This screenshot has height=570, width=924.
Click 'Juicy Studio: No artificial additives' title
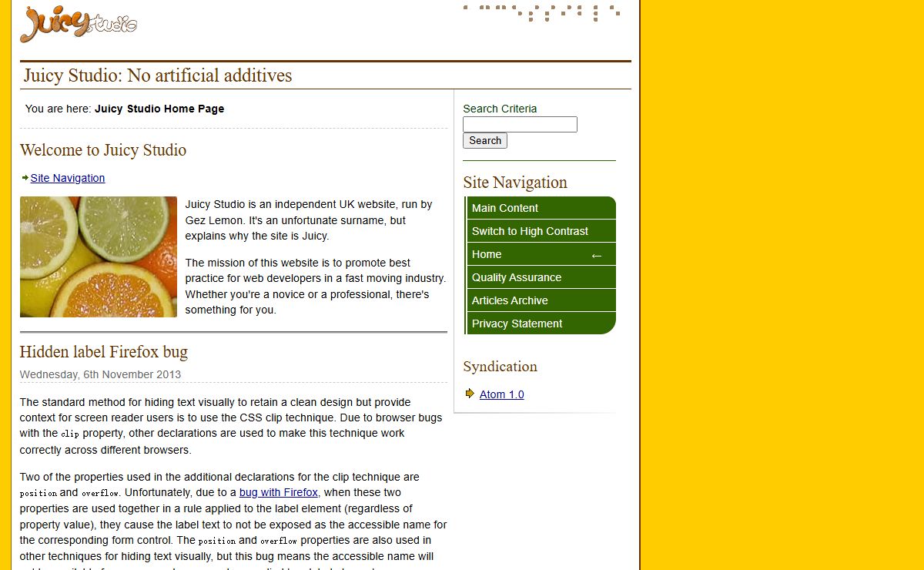[x=158, y=75]
